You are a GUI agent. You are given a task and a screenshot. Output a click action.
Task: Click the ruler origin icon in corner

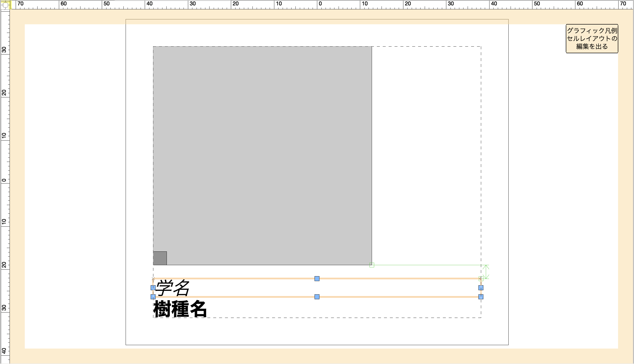pos(5,4)
